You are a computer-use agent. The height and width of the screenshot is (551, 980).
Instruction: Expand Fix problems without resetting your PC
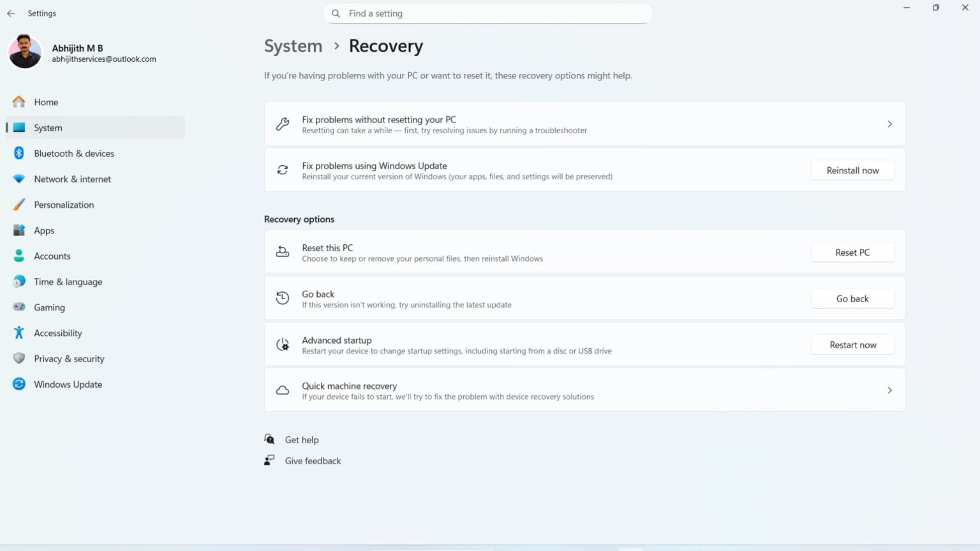[889, 124]
